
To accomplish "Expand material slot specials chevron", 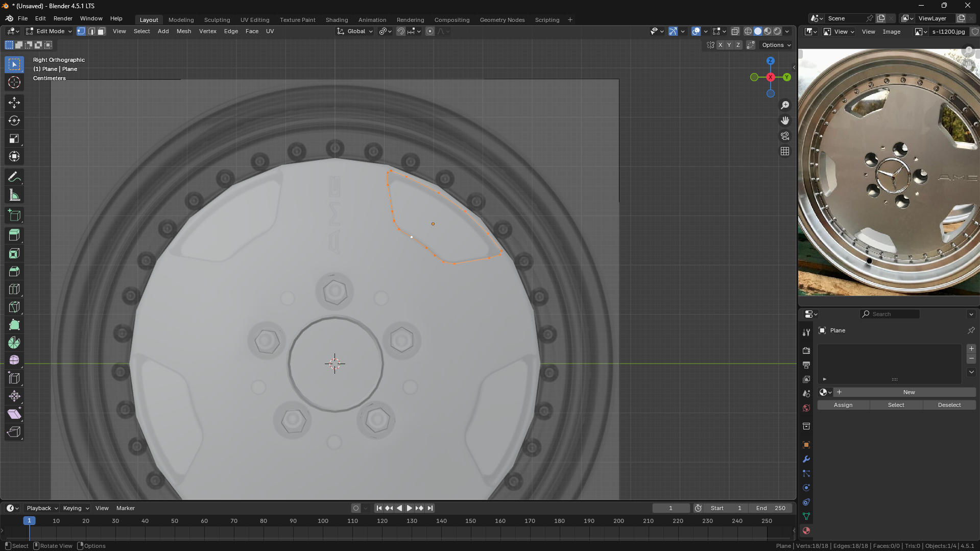I will point(971,372).
